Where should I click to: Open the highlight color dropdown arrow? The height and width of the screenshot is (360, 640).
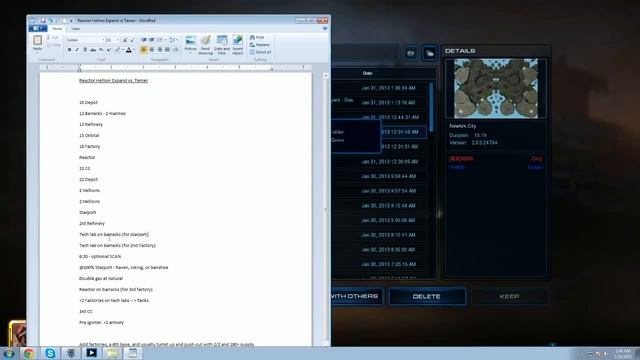coord(122,50)
